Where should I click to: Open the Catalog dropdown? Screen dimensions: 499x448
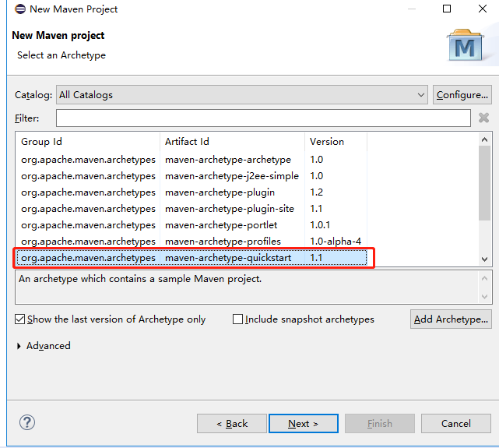coord(242,94)
